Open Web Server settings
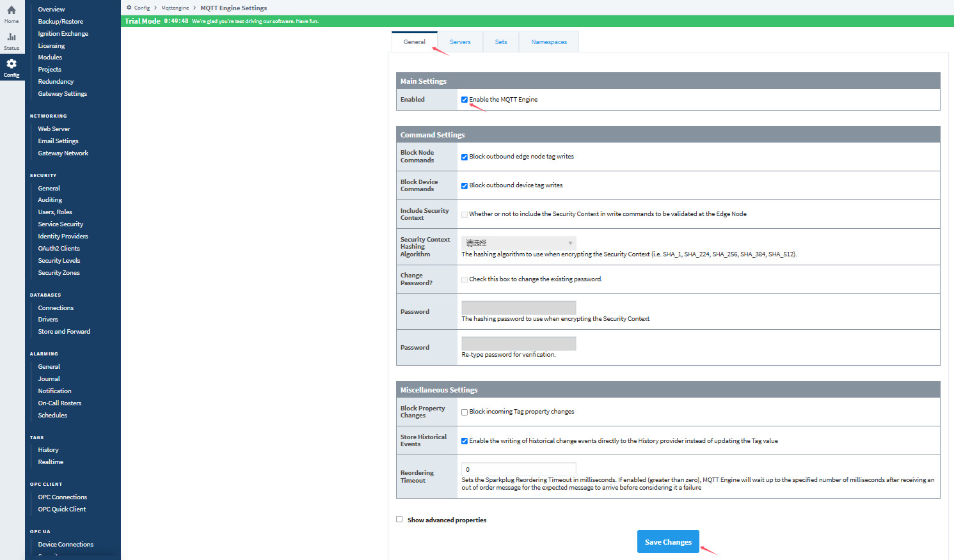The image size is (954, 560). click(x=54, y=129)
